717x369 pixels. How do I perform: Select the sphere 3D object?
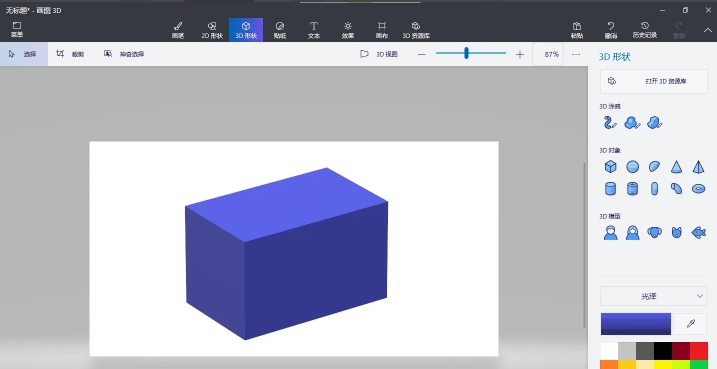632,166
